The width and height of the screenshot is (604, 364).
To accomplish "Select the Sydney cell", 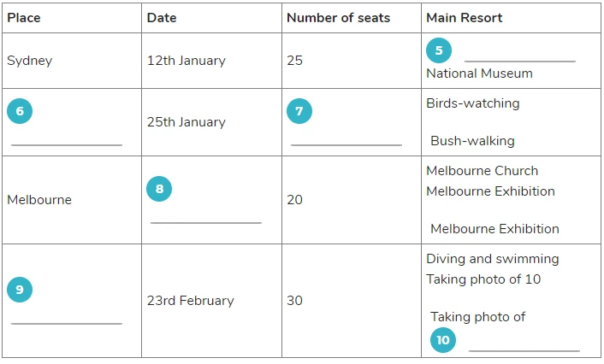I will pos(72,61).
